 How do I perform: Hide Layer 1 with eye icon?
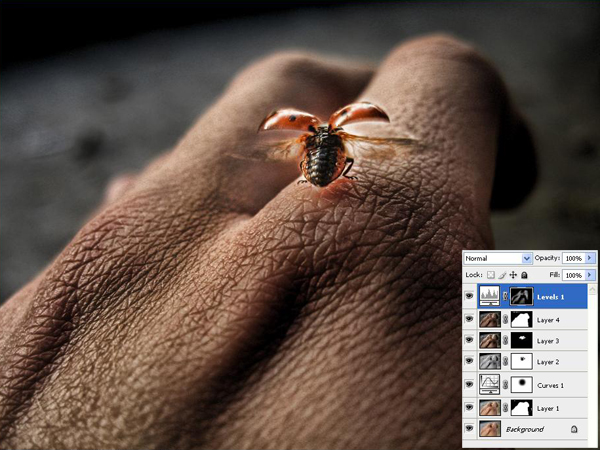[469, 407]
